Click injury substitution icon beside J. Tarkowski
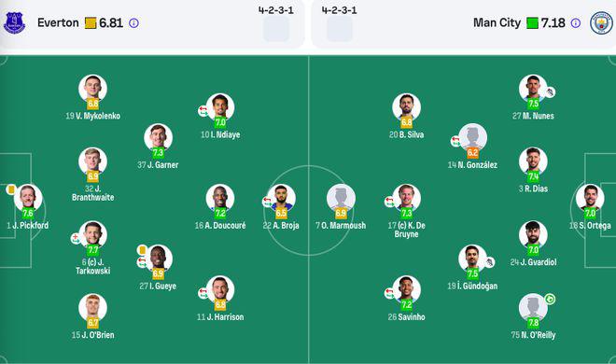Screen dimensions: 616x364 pyautogui.click(x=76, y=238)
